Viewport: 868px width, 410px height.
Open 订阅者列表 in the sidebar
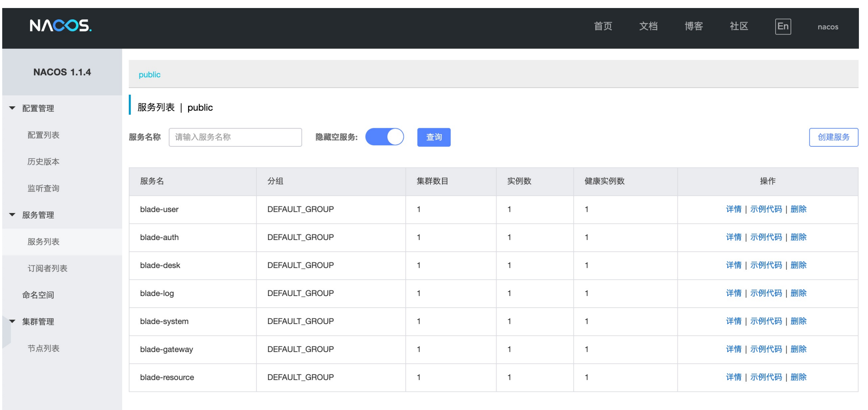coord(47,268)
